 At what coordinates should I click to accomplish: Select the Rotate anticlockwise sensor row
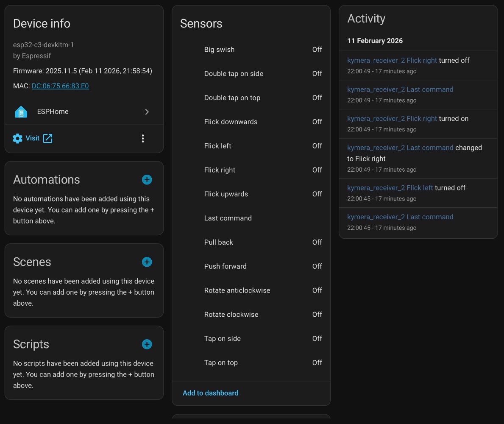[x=251, y=290]
